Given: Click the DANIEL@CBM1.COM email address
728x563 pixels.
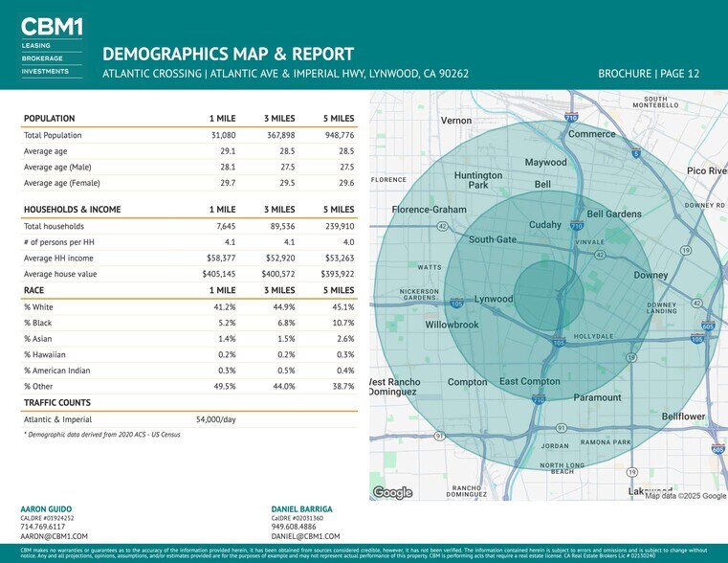Looking at the screenshot, I should click(306, 536).
